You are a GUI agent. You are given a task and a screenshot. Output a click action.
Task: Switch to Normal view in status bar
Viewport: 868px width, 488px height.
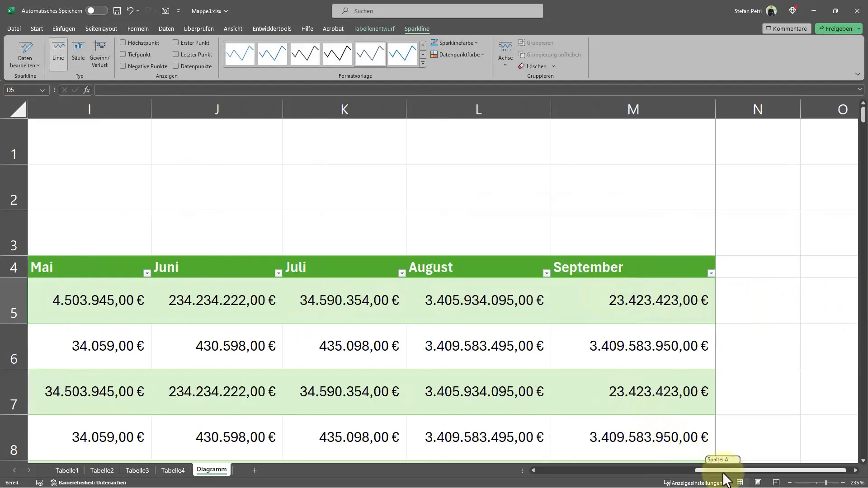pyautogui.click(x=740, y=483)
